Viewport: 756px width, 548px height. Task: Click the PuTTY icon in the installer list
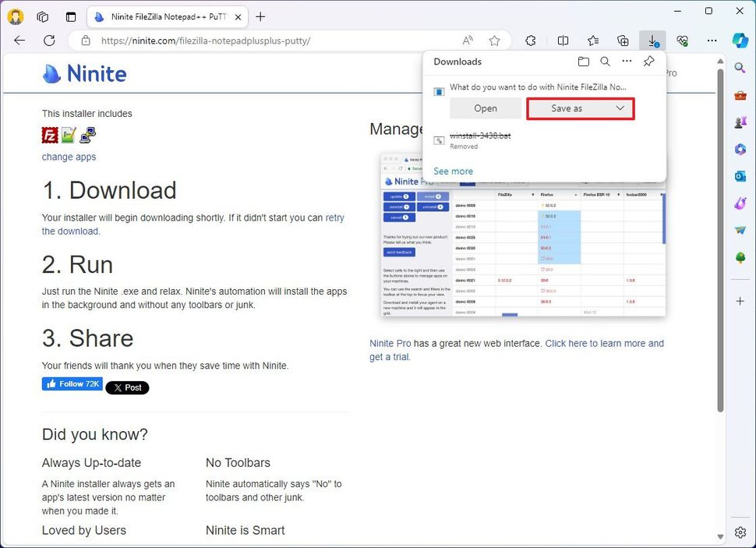pyautogui.click(x=88, y=135)
